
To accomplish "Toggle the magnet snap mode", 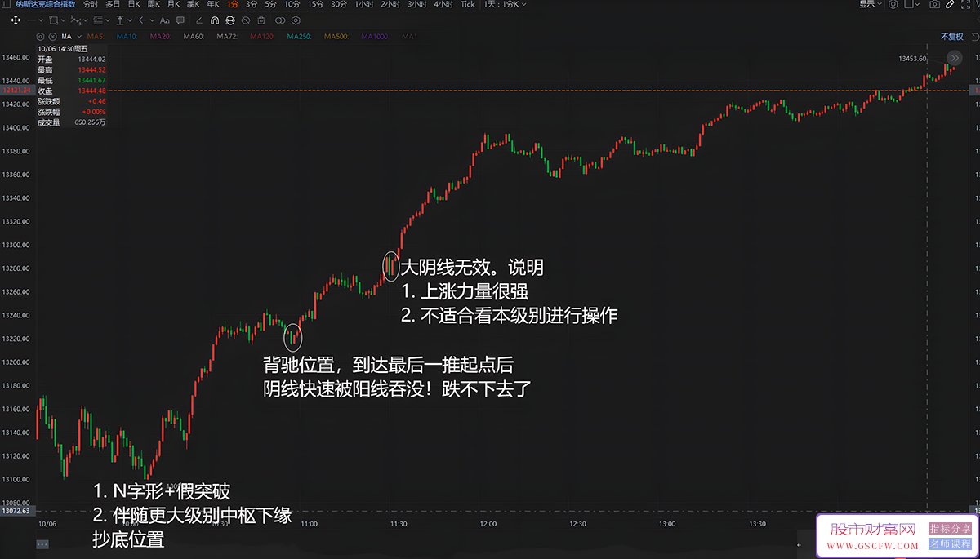I will point(215,20).
